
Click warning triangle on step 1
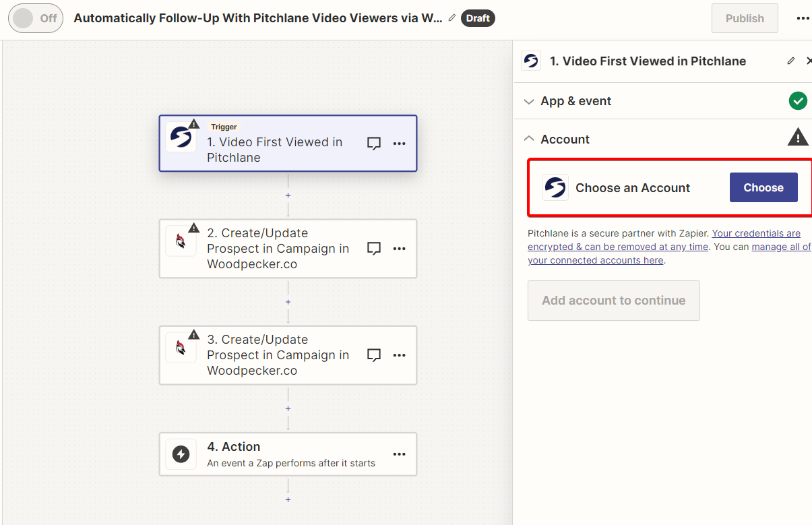point(194,123)
